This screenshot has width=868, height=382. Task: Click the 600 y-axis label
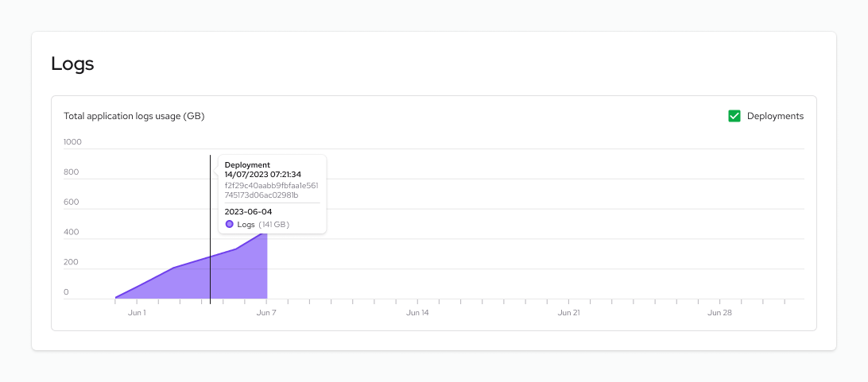(x=71, y=203)
